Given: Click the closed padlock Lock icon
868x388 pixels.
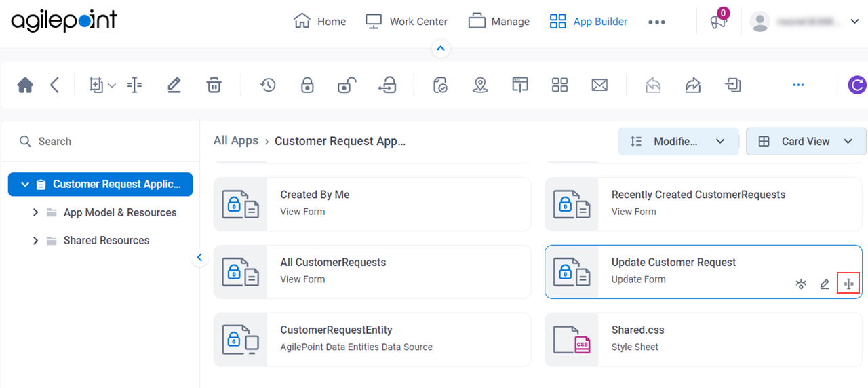Looking at the screenshot, I should pyautogui.click(x=307, y=85).
